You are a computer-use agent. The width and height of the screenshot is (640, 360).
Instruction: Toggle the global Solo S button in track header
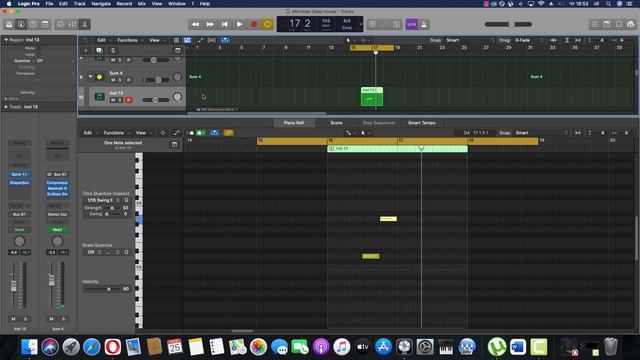tap(113, 51)
